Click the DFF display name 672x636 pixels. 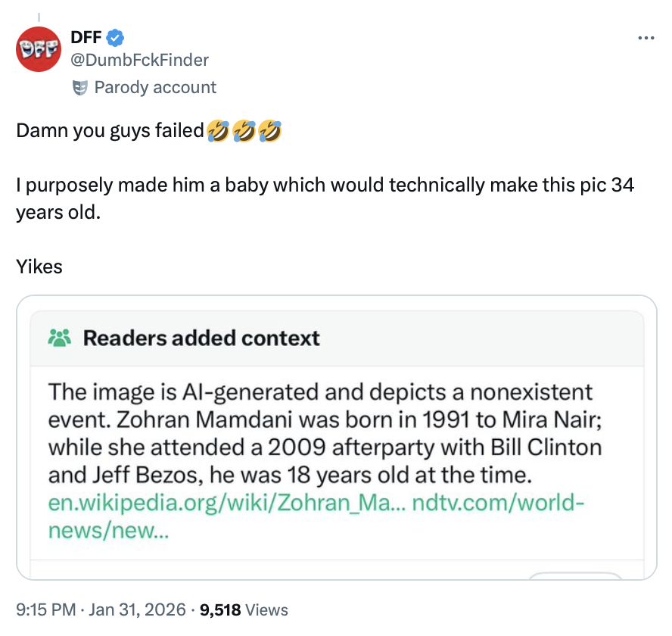(86, 37)
